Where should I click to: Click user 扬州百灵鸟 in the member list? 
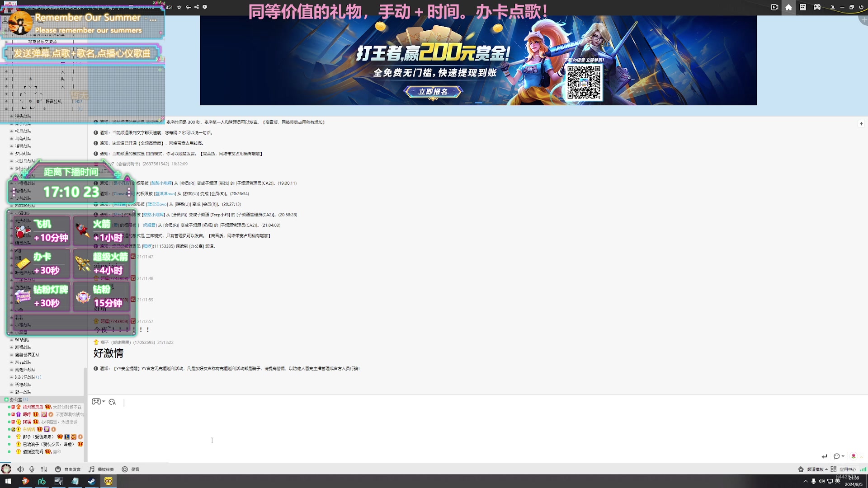pos(33,407)
